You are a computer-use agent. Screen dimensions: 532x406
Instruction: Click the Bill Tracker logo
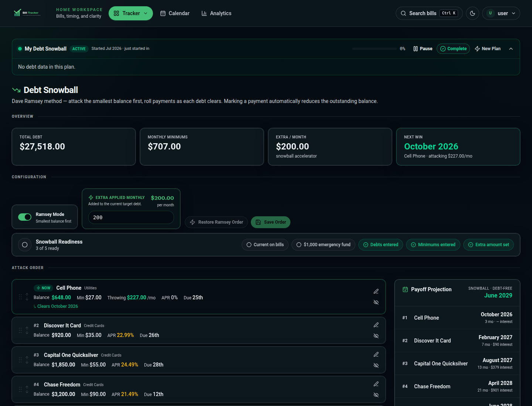click(27, 13)
